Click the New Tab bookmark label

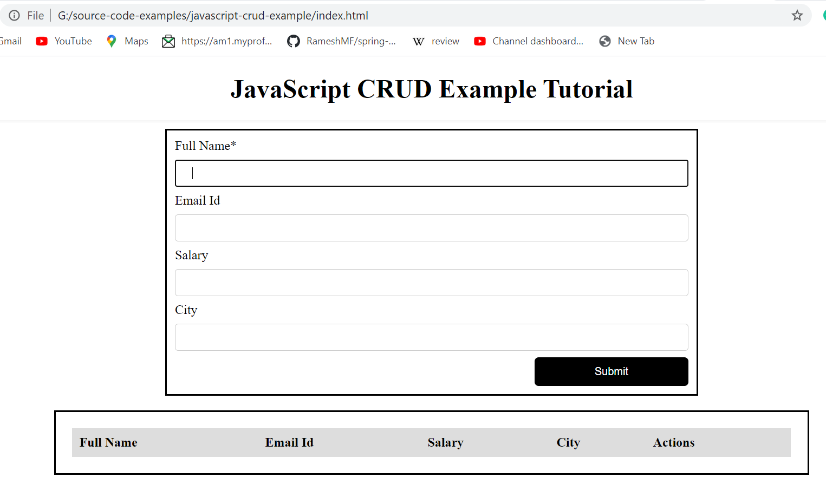[636, 41]
